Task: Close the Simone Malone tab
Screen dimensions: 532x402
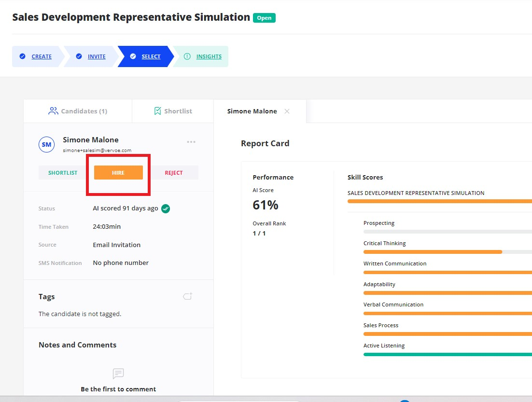Action: point(287,111)
